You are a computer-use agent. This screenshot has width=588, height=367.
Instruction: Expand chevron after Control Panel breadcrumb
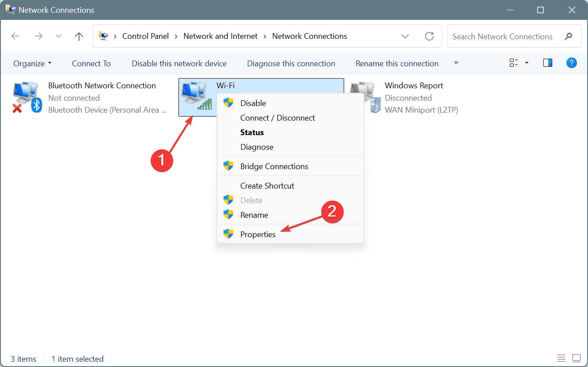176,36
